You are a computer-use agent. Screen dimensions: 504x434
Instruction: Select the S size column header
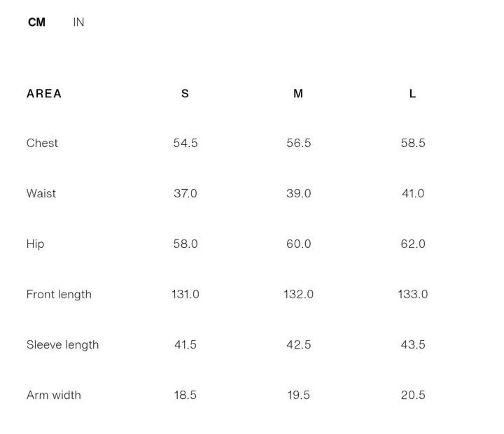tap(185, 94)
